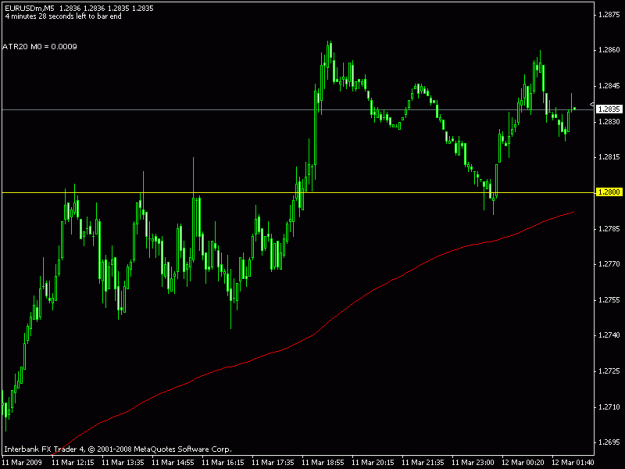The image size is (625, 469).
Task: Click the 1.2845 price scale value
Action: pyautogui.click(x=609, y=86)
